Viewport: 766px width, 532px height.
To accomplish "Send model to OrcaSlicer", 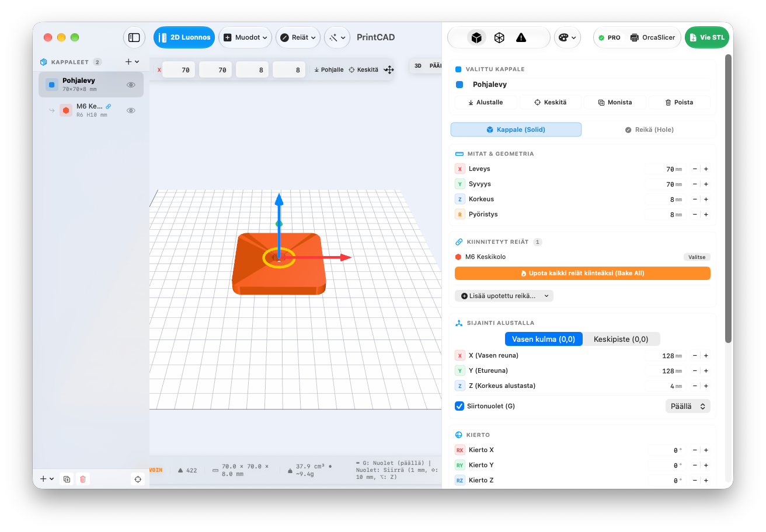I will tap(653, 37).
